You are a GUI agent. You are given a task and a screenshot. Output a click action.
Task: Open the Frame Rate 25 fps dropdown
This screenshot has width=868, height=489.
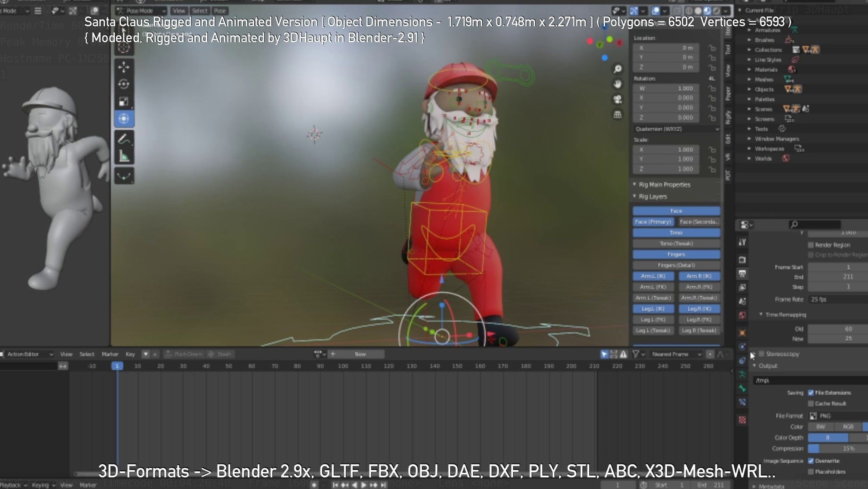click(838, 299)
